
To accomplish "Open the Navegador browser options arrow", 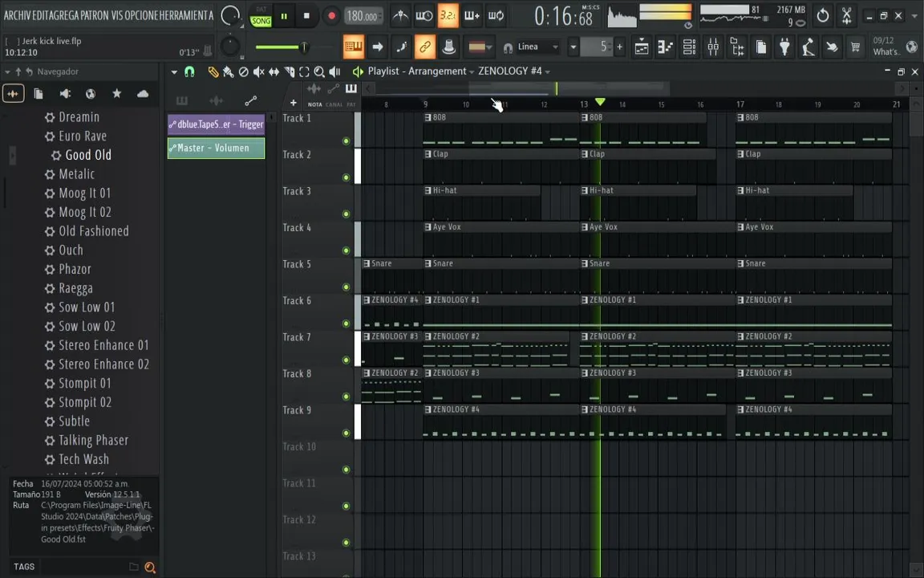I will [7, 72].
